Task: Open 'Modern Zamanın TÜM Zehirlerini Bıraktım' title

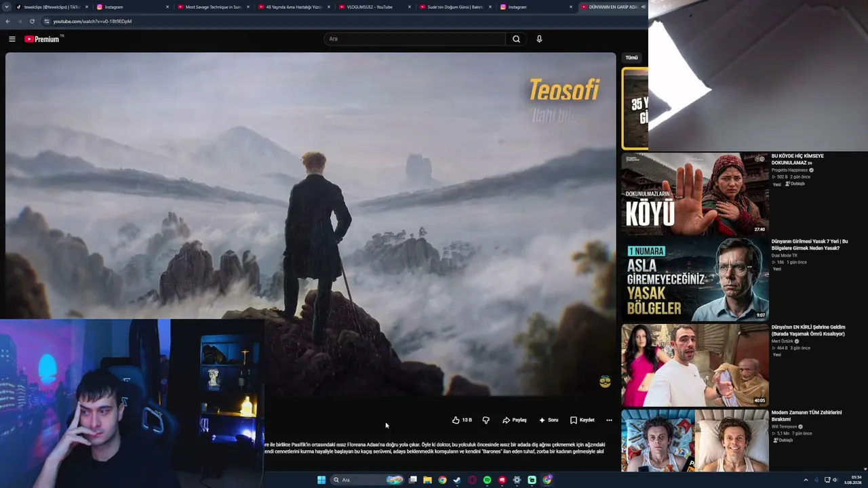Action: tap(806, 415)
